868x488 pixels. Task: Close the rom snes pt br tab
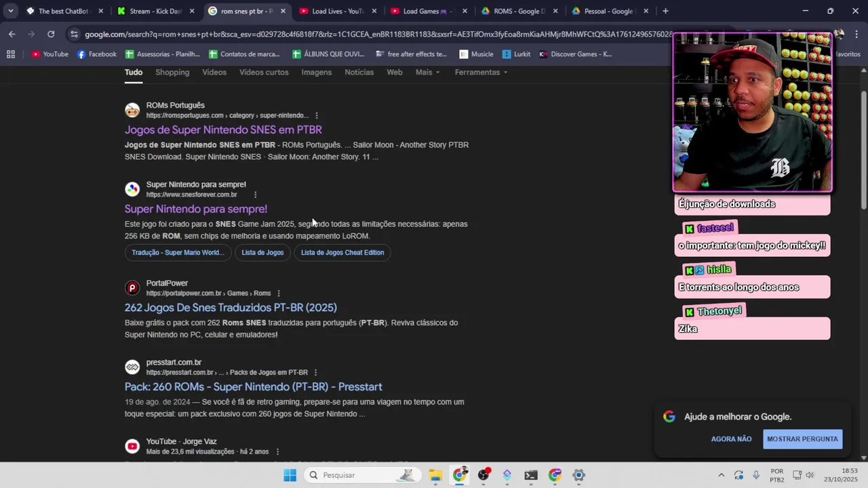click(x=283, y=11)
